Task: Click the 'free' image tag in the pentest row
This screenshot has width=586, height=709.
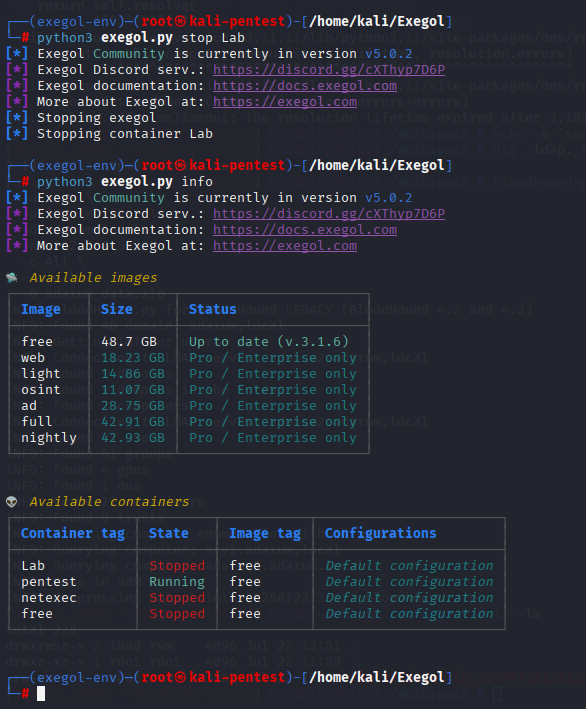Action: [245, 581]
